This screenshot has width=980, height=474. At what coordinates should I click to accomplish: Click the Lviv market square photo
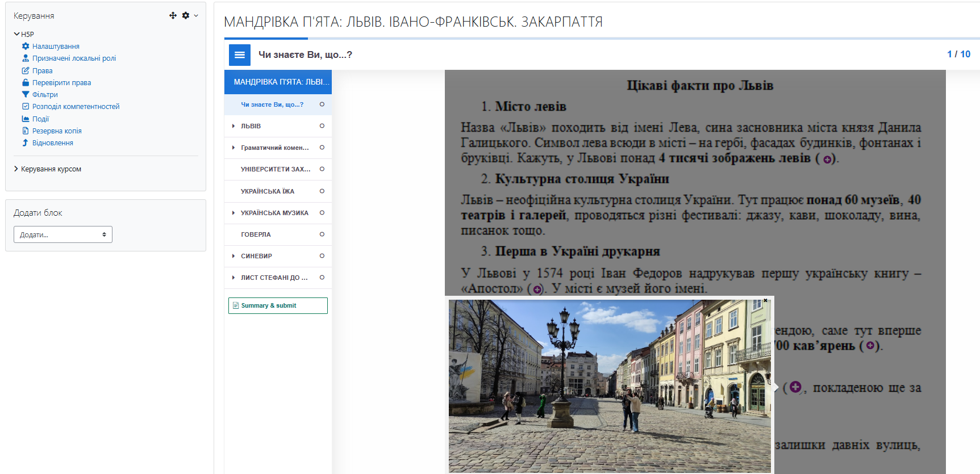point(610,386)
